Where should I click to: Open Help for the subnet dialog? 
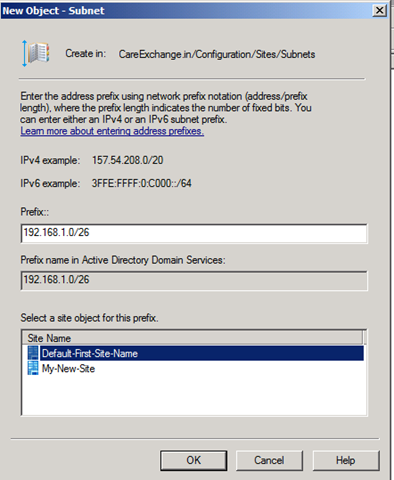(346, 460)
